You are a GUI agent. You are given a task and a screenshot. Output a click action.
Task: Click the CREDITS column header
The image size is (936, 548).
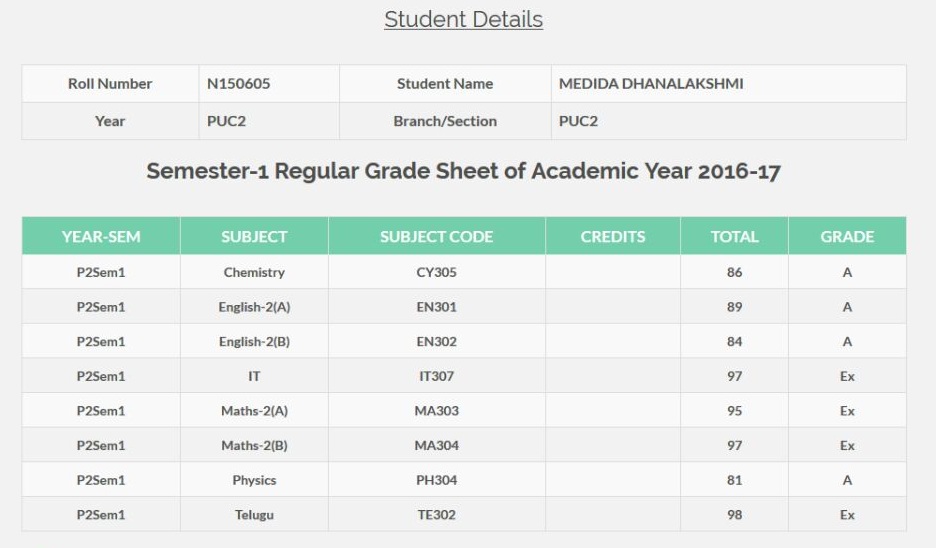click(612, 236)
